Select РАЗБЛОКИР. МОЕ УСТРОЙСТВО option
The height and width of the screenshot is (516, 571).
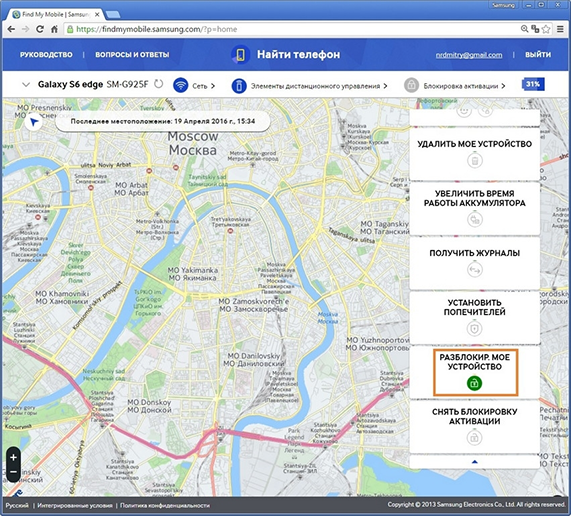[474, 362]
